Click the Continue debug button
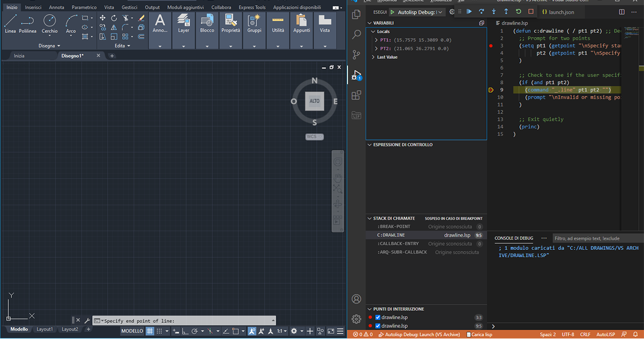The width and height of the screenshot is (644, 339). 469,11
